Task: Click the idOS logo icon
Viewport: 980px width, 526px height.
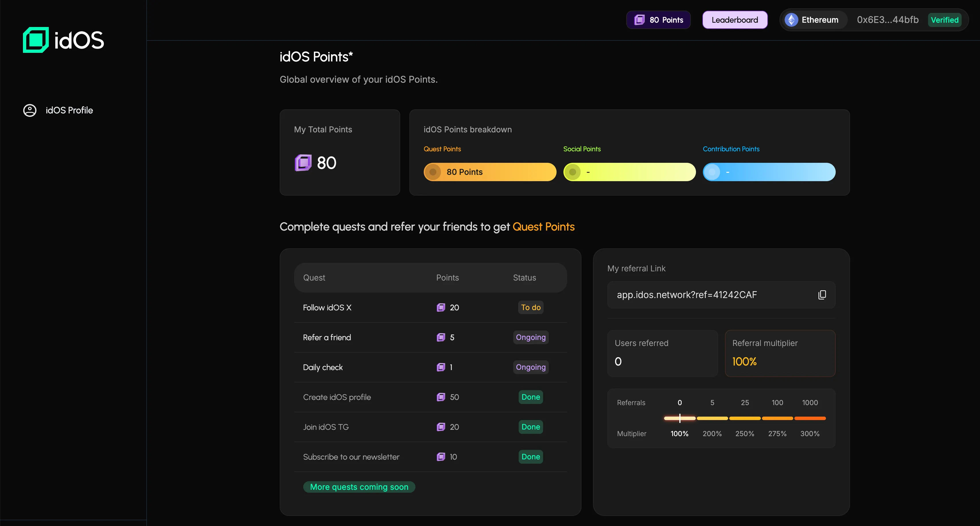Action: tap(36, 40)
